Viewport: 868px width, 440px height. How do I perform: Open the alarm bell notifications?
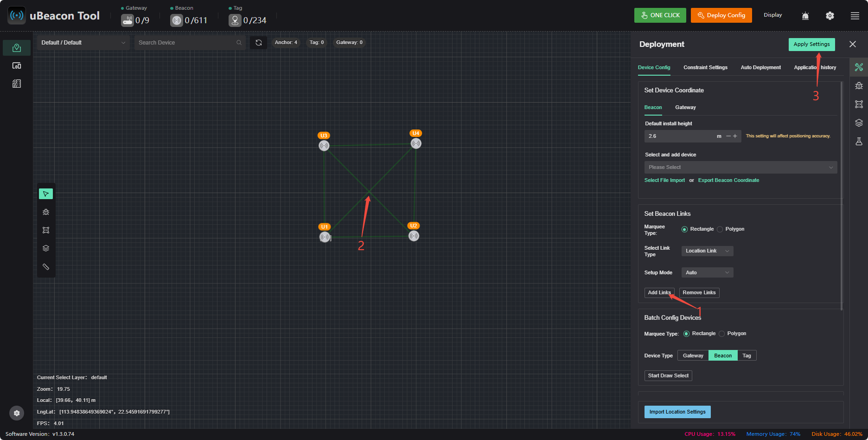click(805, 16)
